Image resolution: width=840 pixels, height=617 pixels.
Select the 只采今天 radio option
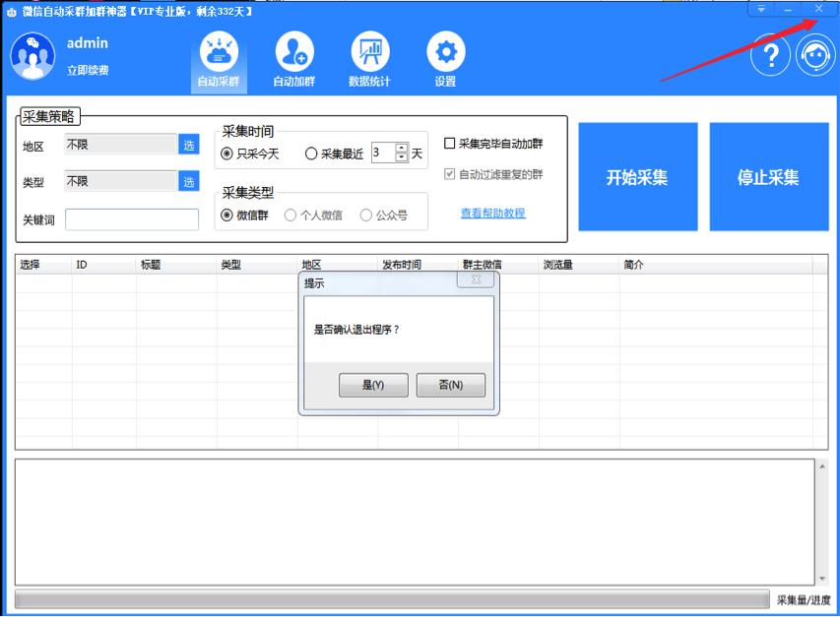[227, 154]
